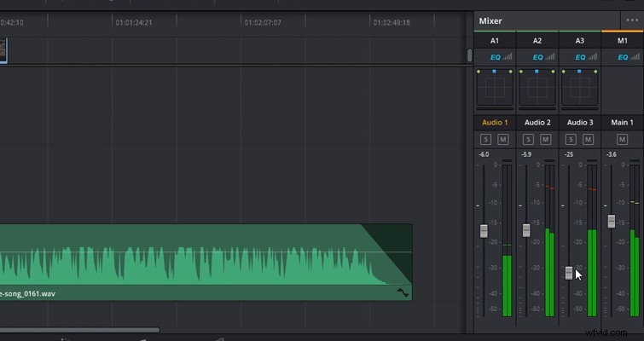
Task: Click the A3 channel header
Action: click(x=579, y=41)
